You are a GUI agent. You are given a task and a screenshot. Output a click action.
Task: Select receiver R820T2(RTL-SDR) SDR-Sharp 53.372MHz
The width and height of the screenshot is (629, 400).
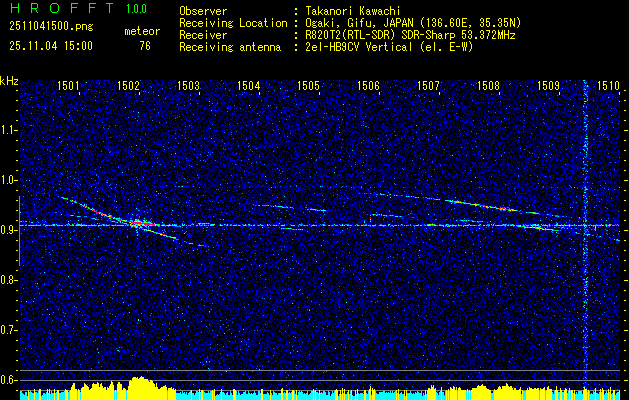(x=410, y=35)
